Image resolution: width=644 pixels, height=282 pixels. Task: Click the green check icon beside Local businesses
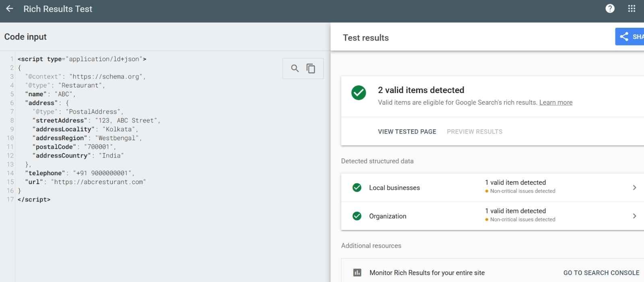(357, 188)
